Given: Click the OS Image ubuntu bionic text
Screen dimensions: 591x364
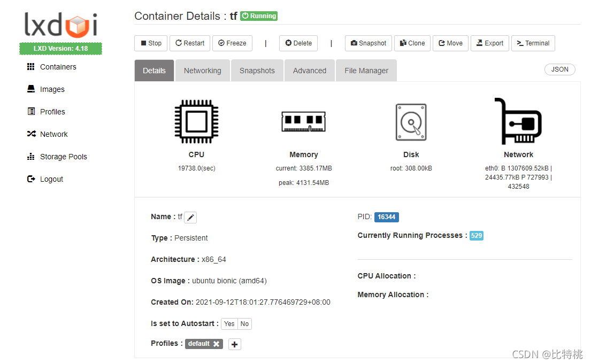Looking at the screenshot, I should point(229,281).
